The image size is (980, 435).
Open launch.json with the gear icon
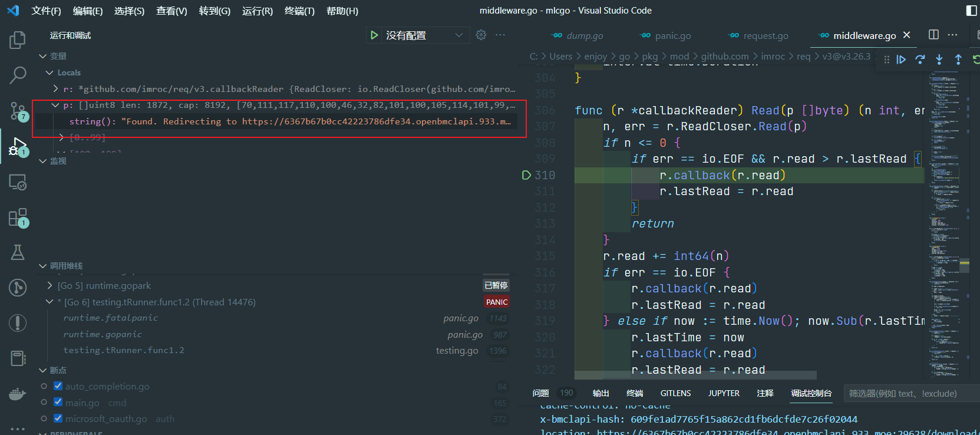click(x=481, y=35)
